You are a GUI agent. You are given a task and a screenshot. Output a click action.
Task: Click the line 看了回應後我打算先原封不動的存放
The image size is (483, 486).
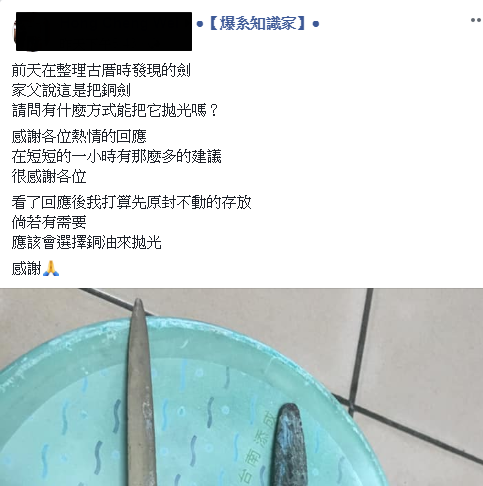tap(131, 202)
